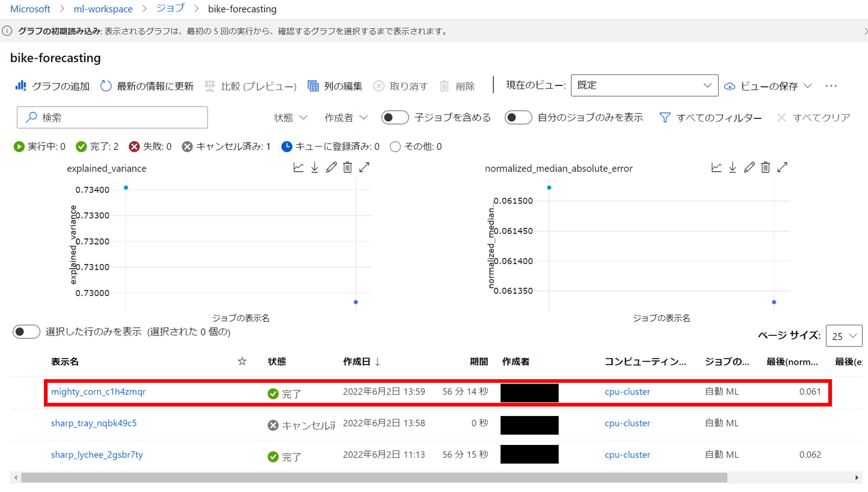The image size is (868, 492).
Task: Open the 状態 filter dropdown
Action: [x=290, y=117]
